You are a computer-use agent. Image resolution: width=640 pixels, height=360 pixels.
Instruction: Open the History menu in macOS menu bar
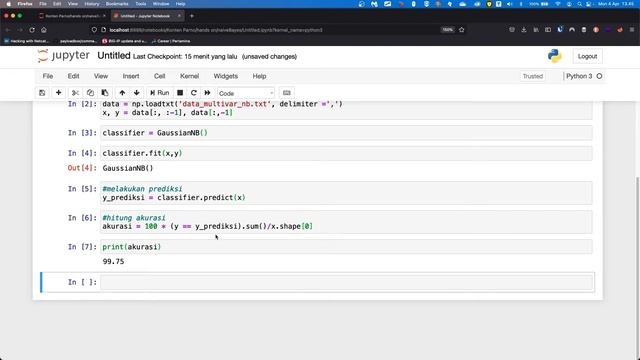(91, 4)
